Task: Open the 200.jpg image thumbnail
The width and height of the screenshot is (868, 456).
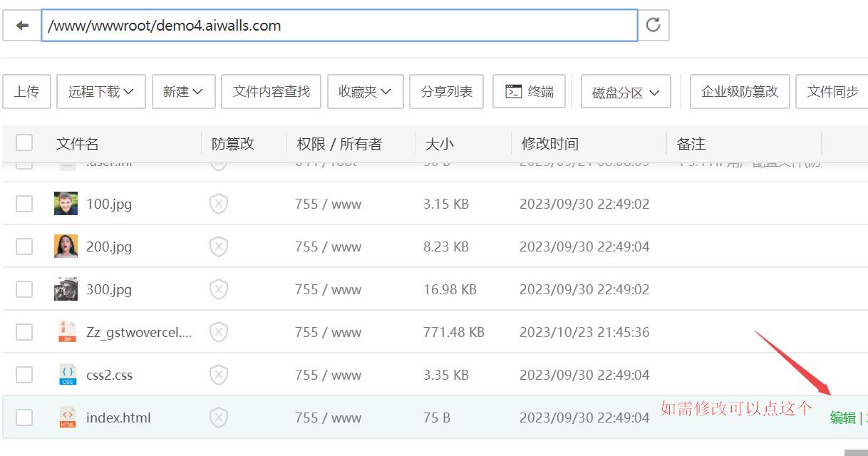Action: point(66,247)
